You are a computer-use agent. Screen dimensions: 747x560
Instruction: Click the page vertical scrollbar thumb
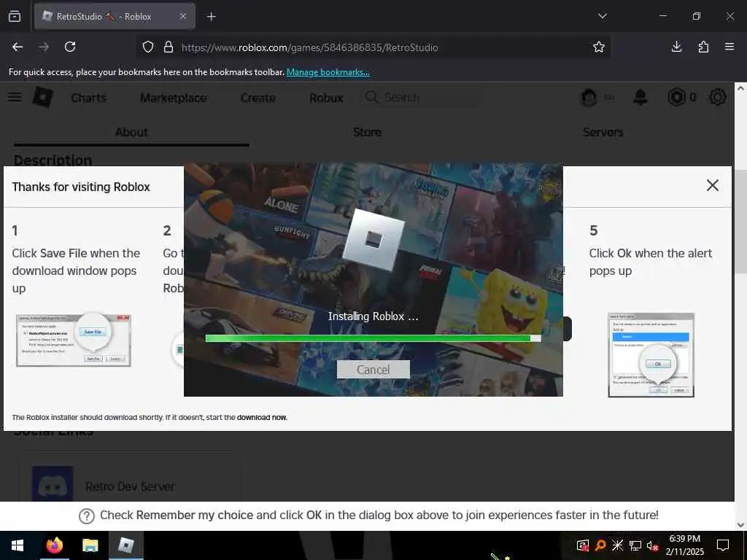pyautogui.click(x=740, y=222)
